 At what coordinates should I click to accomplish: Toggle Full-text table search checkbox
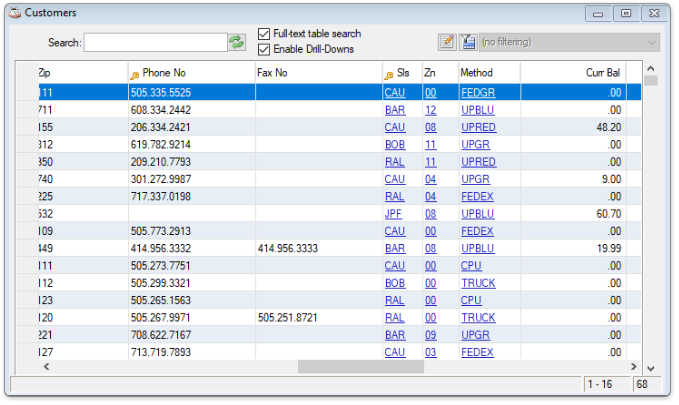click(264, 34)
